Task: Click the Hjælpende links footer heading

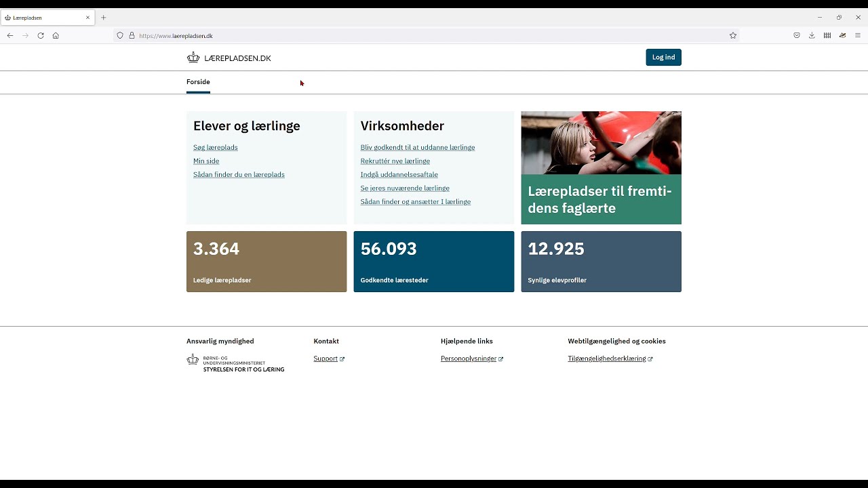Action: point(467,341)
